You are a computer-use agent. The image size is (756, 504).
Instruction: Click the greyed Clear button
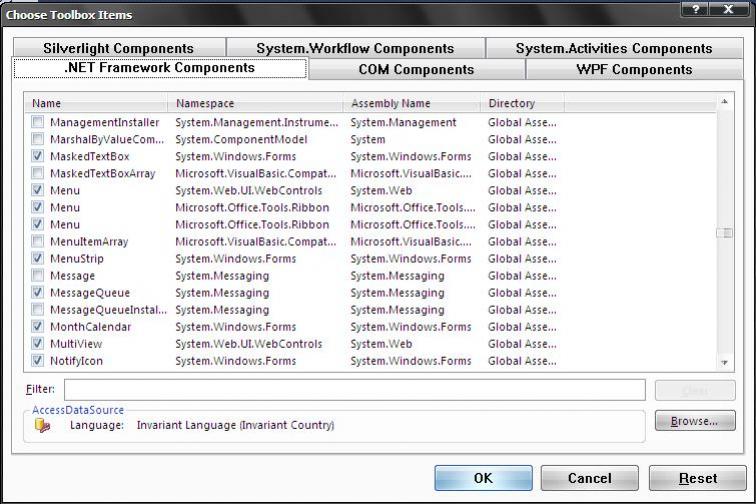point(695,390)
